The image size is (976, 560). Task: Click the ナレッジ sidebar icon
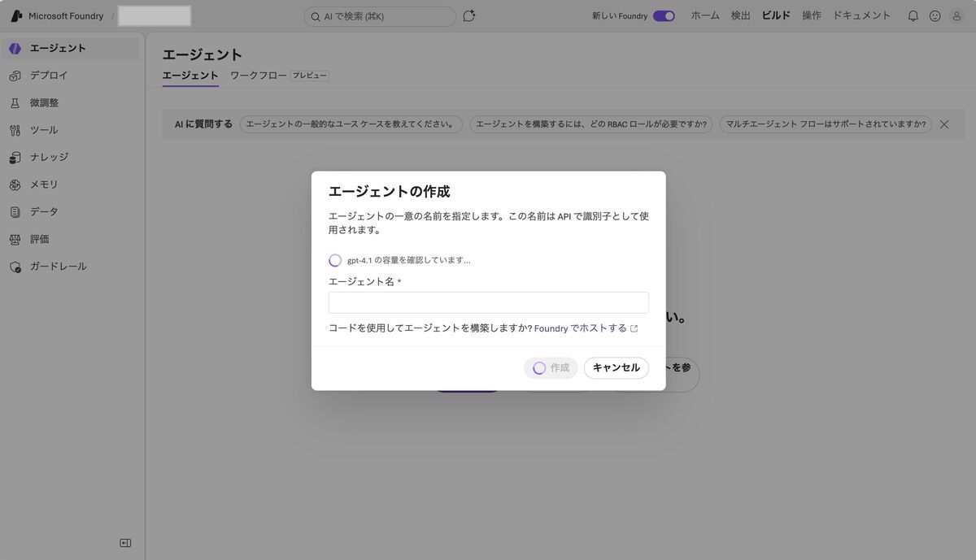tap(15, 158)
